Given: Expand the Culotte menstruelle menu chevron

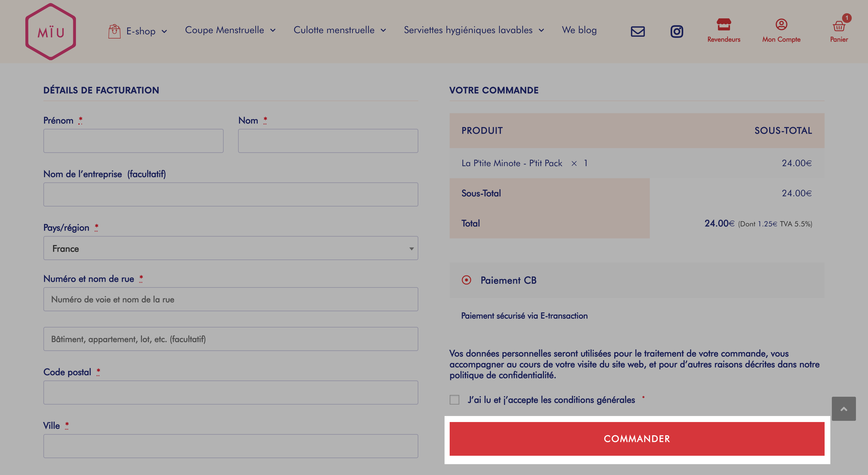Looking at the screenshot, I should click(x=383, y=30).
